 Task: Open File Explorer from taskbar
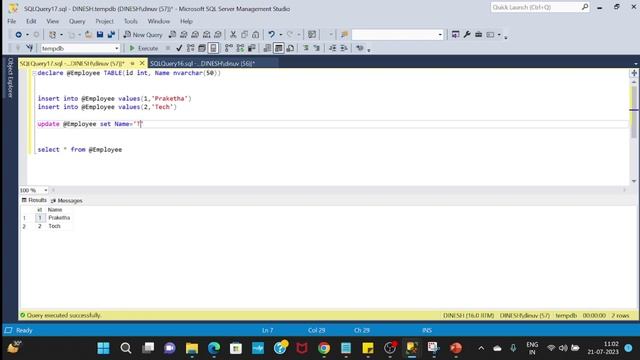pyautogui.click(x=191, y=348)
